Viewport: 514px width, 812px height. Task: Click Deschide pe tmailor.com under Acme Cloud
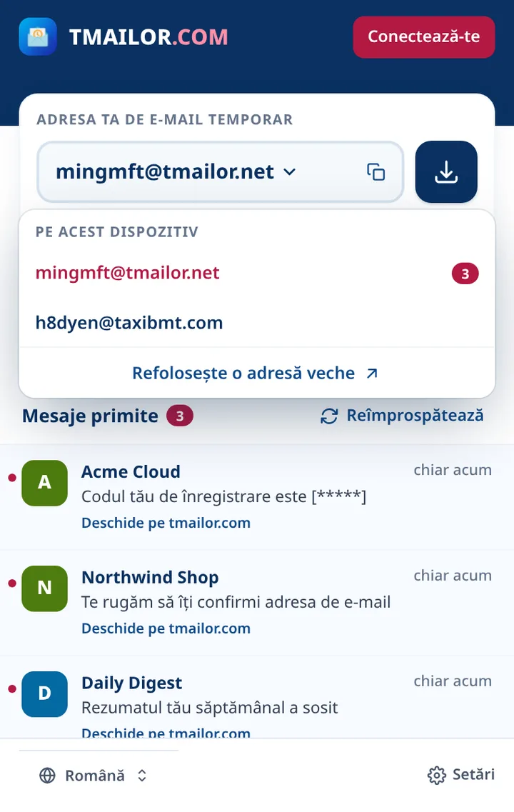coord(166,523)
